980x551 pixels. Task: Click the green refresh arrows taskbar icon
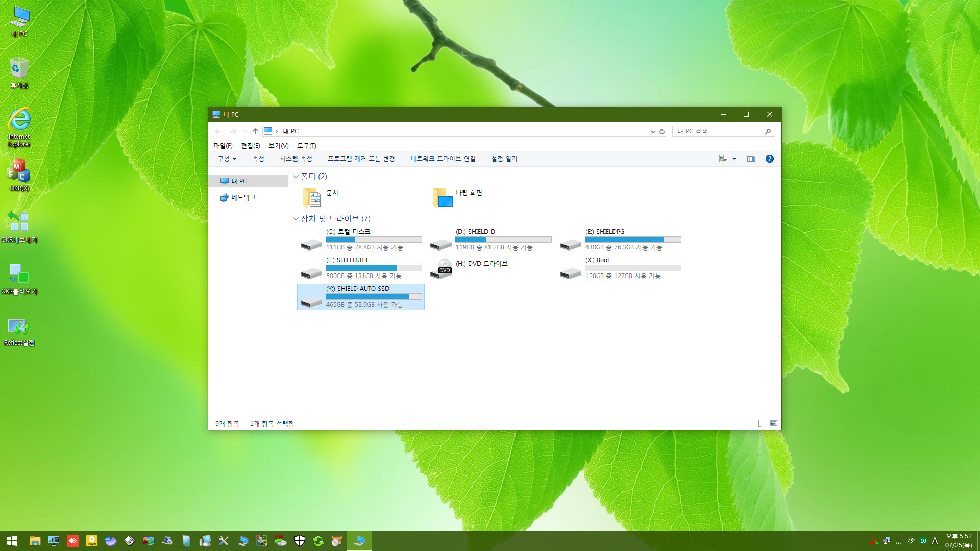click(x=318, y=541)
